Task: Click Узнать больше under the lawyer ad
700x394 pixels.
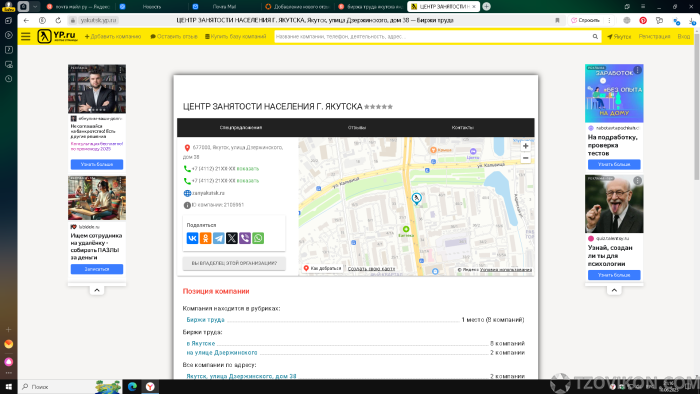Action: pyautogui.click(x=97, y=164)
